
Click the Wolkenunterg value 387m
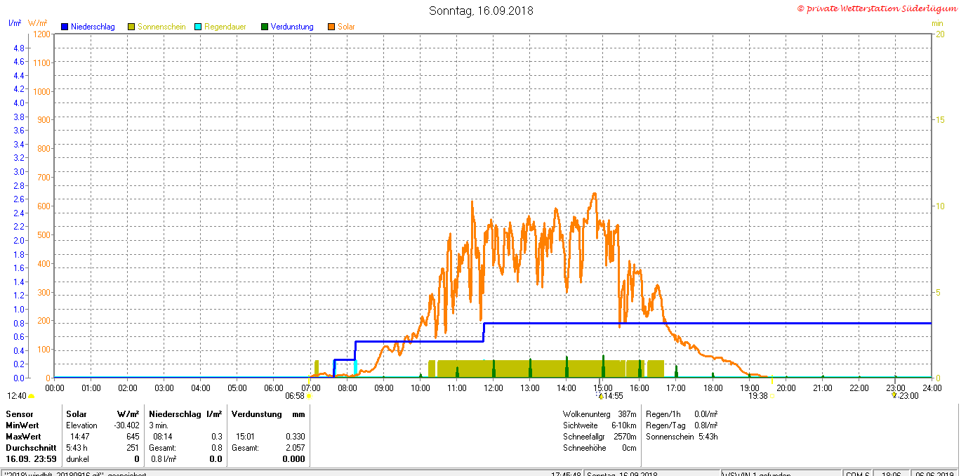[x=627, y=414]
